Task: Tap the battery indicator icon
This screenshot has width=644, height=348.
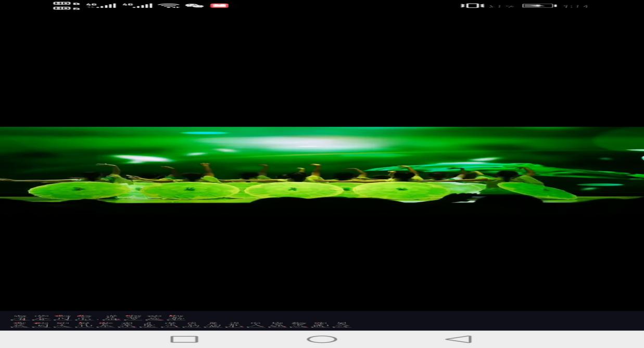Action: (539, 6)
